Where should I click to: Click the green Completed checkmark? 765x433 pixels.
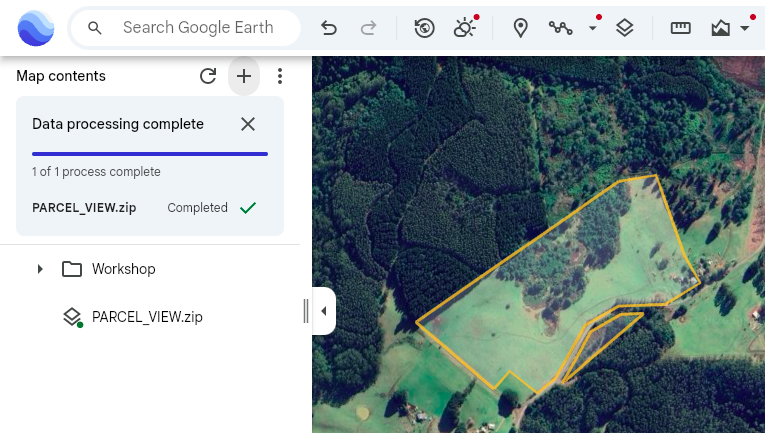pos(248,208)
